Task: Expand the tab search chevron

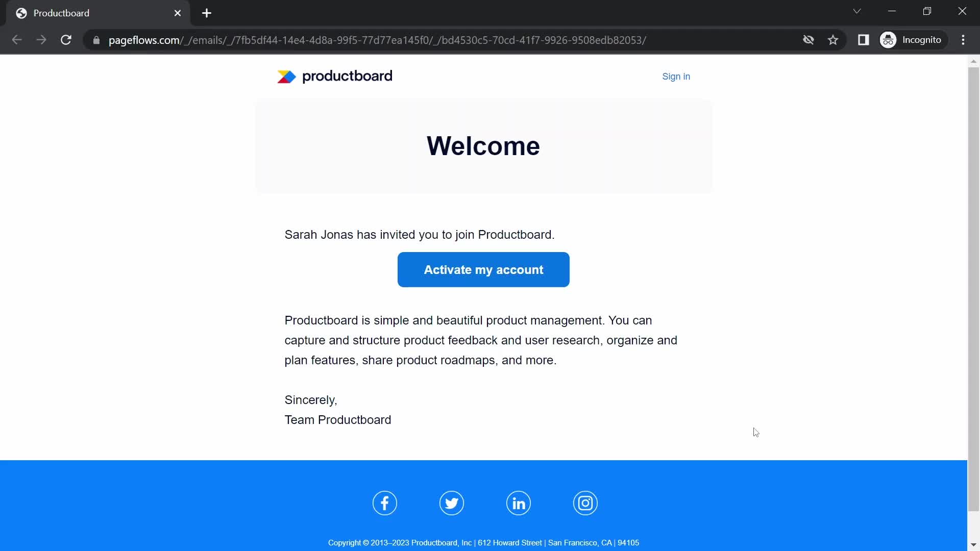Action: pos(857,11)
